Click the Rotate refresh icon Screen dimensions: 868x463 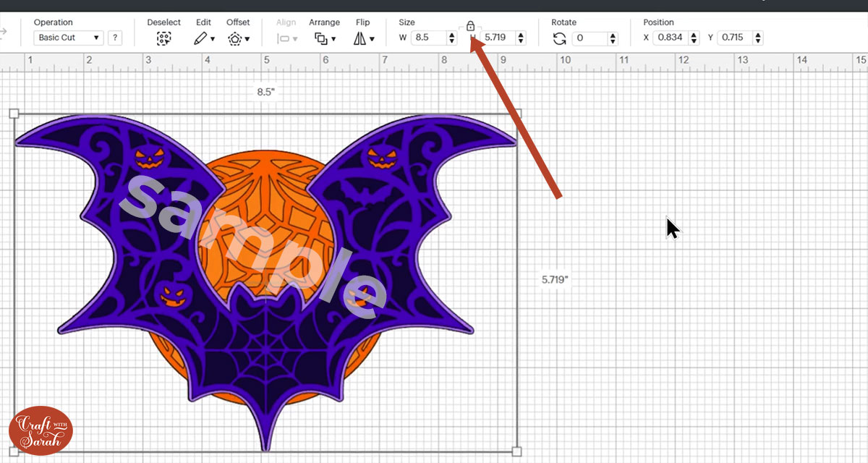[559, 38]
